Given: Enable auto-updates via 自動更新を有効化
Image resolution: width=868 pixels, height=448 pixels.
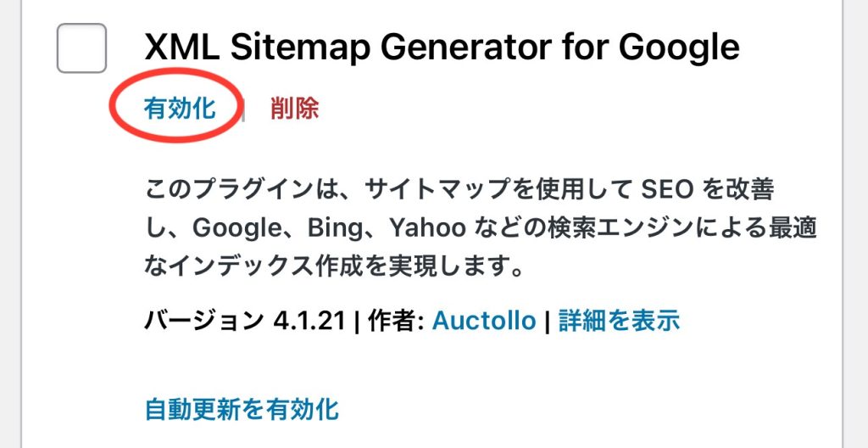Looking at the screenshot, I should [242, 409].
